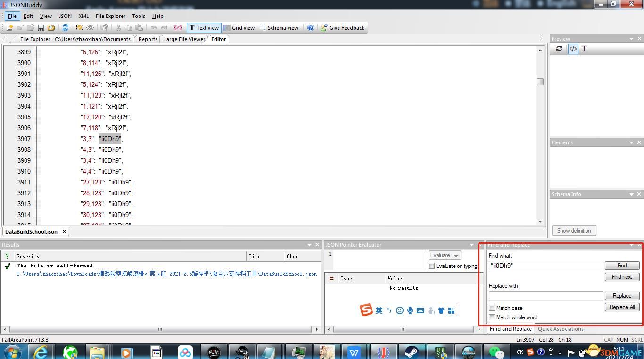Open the JSON menu
The height and width of the screenshot is (359, 644).
click(x=65, y=16)
